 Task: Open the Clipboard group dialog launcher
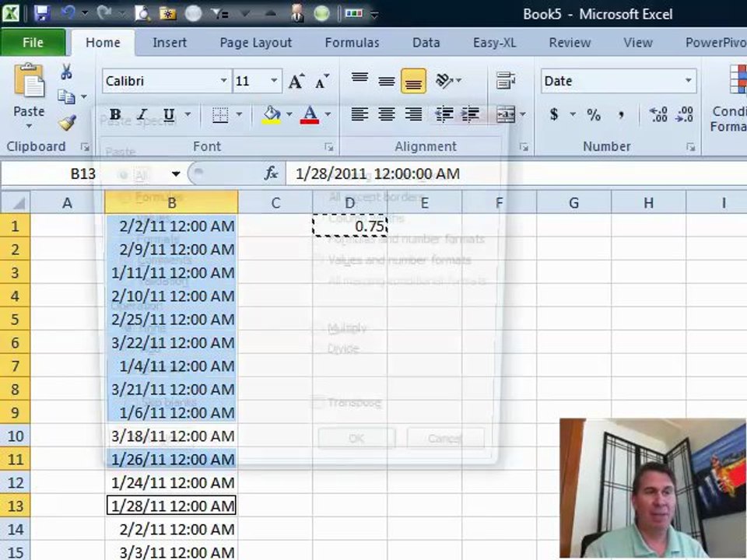coord(86,147)
